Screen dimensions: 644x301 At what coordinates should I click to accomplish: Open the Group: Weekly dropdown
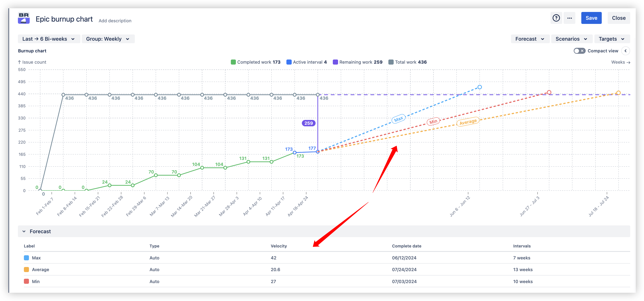tap(108, 39)
